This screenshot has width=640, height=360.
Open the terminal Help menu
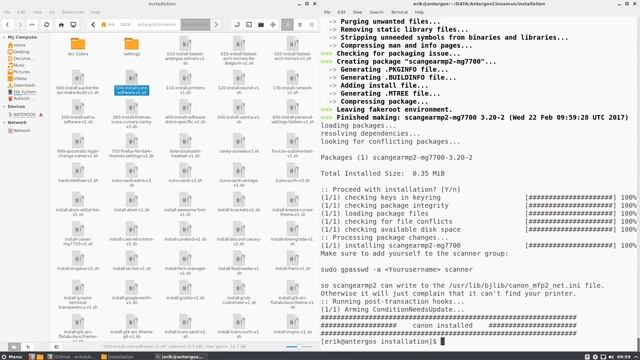click(x=419, y=12)
